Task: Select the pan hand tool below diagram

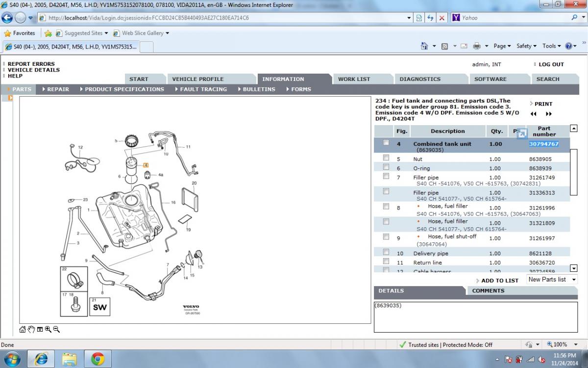Action: [x=31, y=329]
